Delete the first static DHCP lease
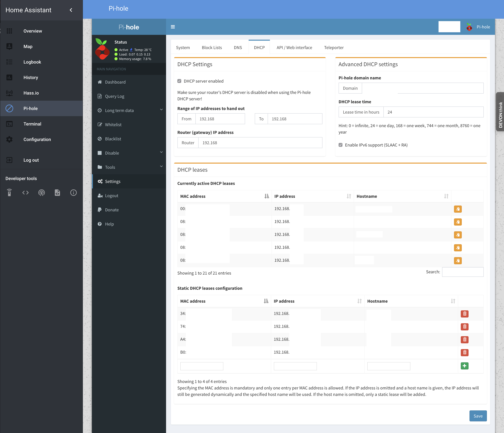 (x=464, y=314)
